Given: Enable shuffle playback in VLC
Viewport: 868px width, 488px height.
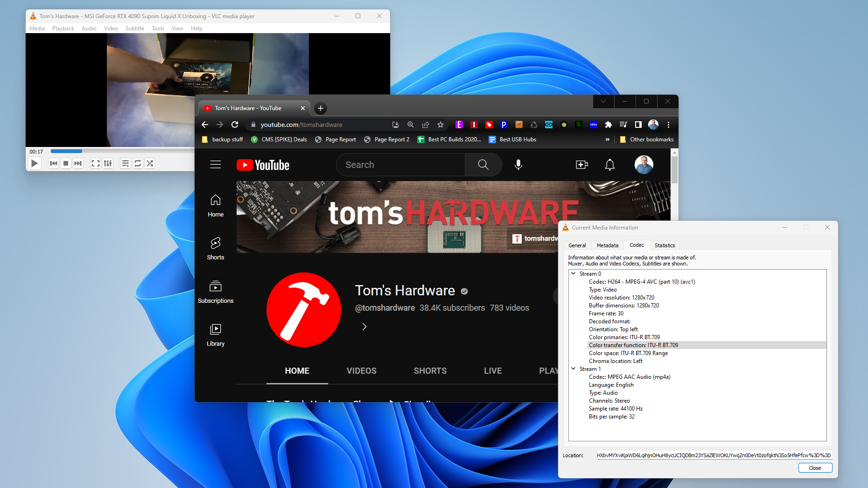Looking at the screenshot, I should pyautogui.click(x=150, y=163).
